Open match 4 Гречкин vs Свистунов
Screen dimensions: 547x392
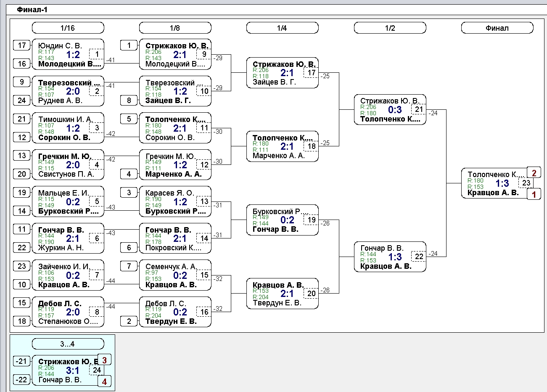pos(68,165)
